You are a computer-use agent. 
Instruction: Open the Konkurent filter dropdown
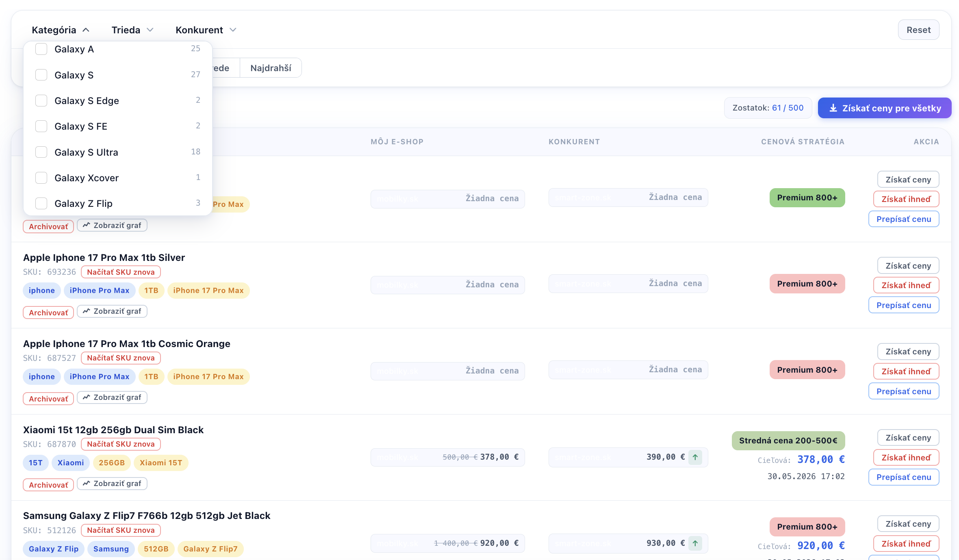(206, 30)
